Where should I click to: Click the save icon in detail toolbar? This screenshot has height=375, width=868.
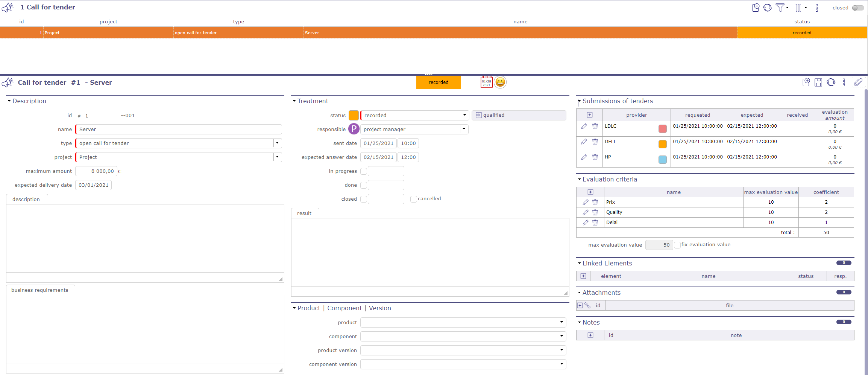click(x=818, y=82)
